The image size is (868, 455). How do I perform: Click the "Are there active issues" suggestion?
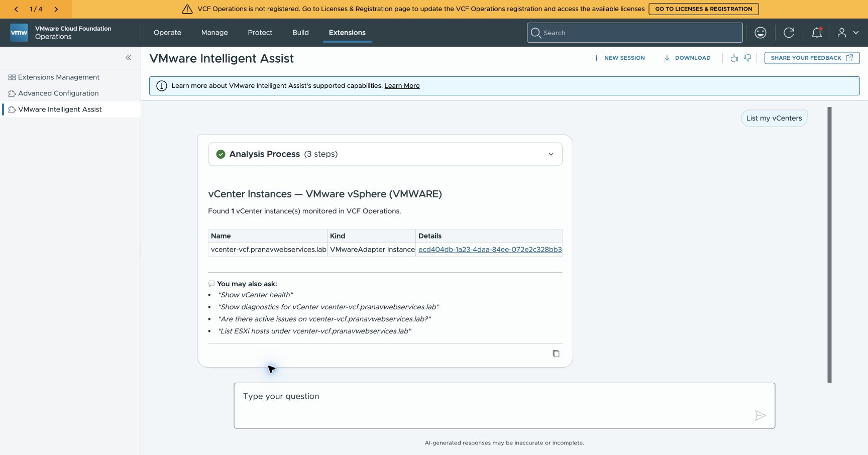[x=324, y=319]
